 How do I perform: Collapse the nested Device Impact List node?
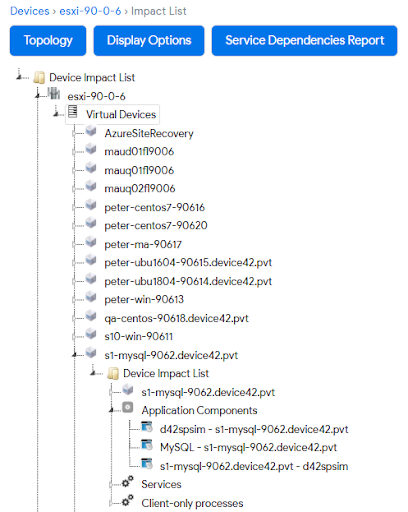coord(93,373)
